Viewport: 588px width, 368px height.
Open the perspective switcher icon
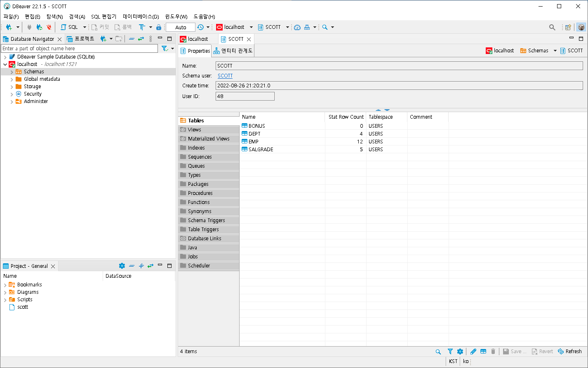(x=568, y=27)
